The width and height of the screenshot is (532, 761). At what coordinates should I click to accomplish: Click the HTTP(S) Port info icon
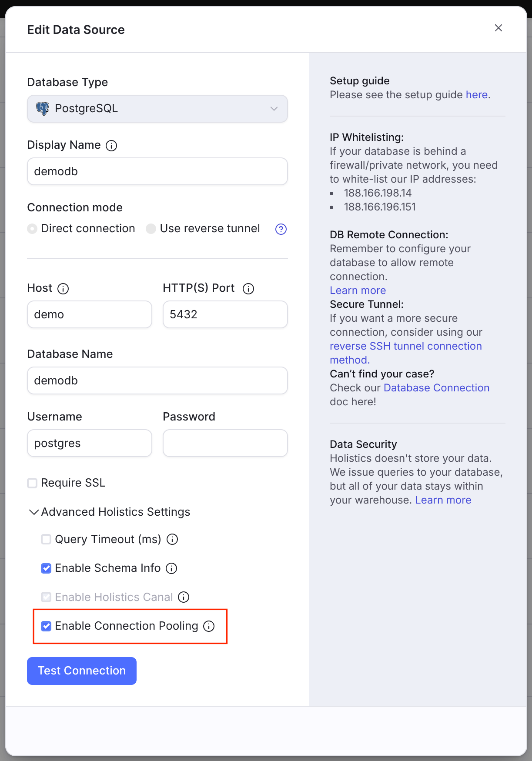pos(248,289)
